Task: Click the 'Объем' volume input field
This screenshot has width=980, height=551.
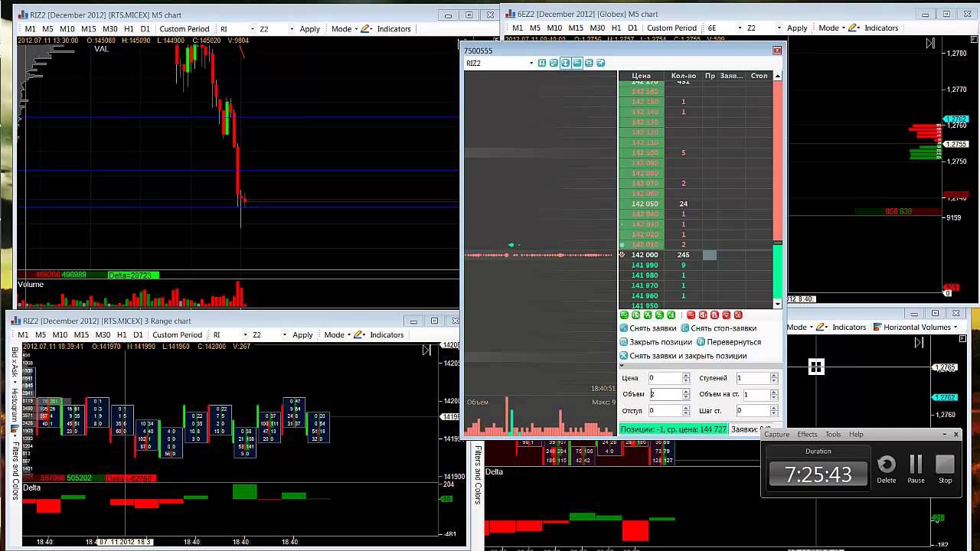Action: pos(664,394)
